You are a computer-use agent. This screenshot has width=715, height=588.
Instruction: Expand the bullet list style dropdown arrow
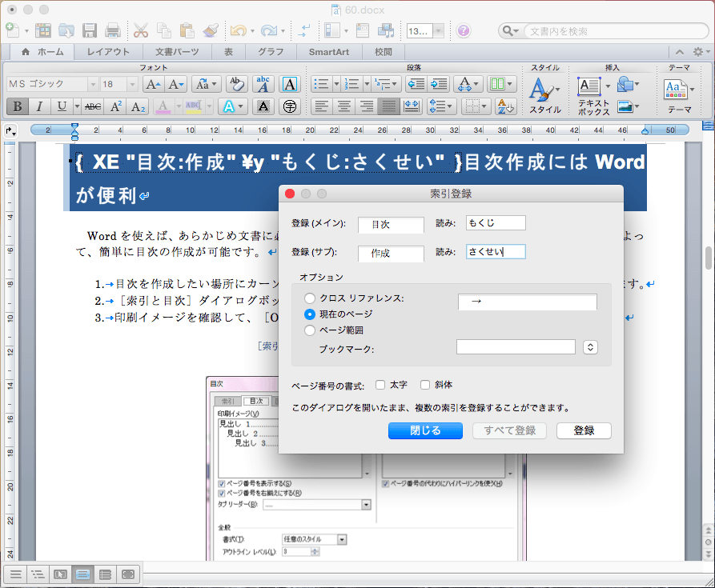[336, 84]
